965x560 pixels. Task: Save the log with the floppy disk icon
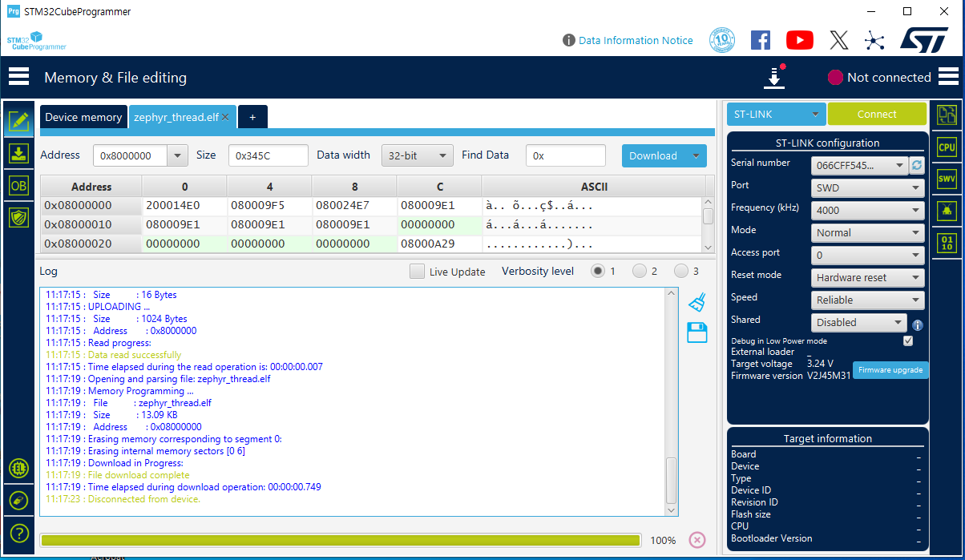coord(697,332)
